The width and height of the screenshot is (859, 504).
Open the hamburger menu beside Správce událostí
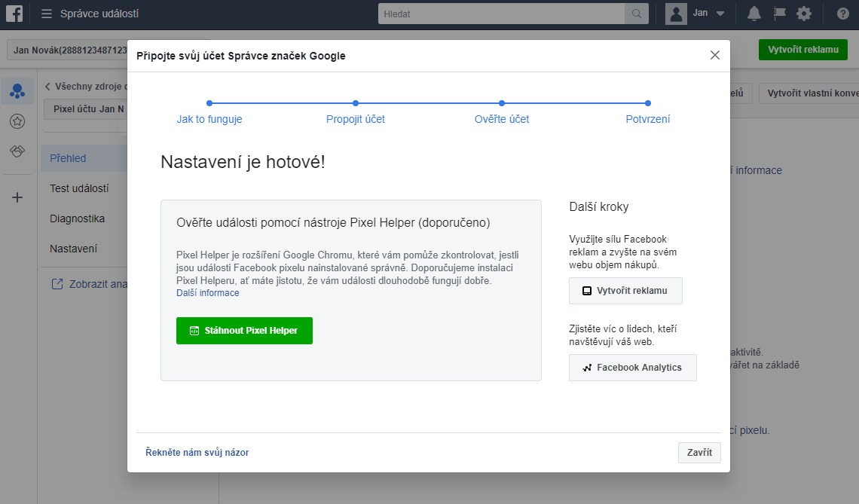tap(47, 14)
